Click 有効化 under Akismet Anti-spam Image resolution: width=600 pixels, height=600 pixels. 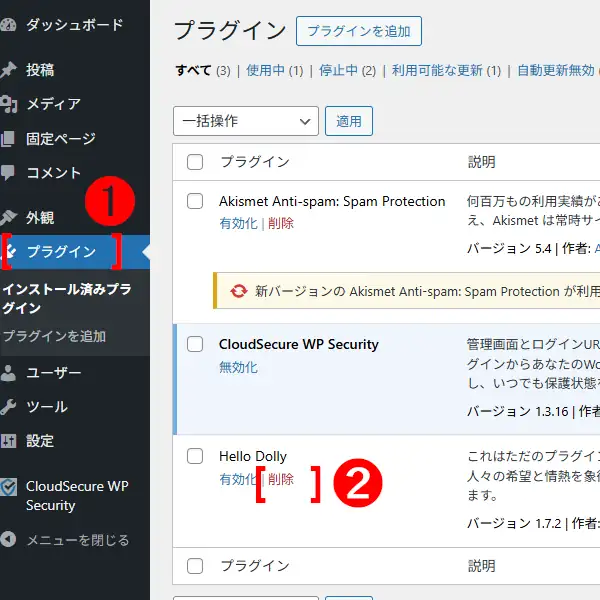[x=238, y=223]
